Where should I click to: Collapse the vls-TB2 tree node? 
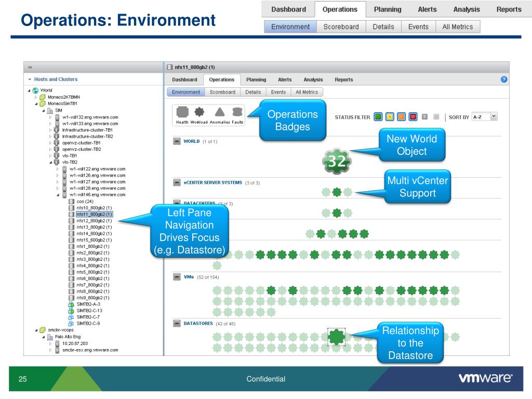pos(50,162)
